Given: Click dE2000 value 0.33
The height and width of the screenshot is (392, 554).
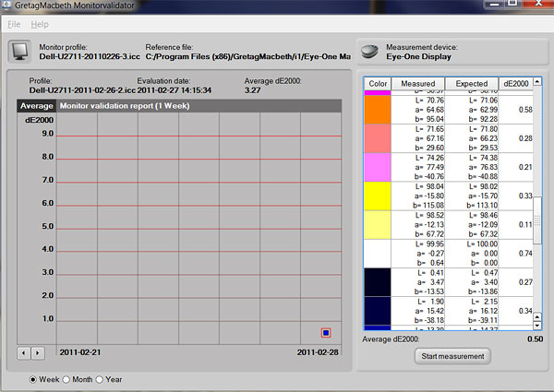Looking at the screenshot, I should click(x=525, y=196).
